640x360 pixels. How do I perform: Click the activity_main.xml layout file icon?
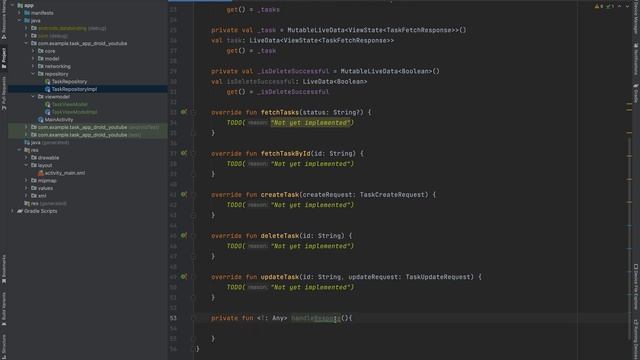click(x=40, y=173)
